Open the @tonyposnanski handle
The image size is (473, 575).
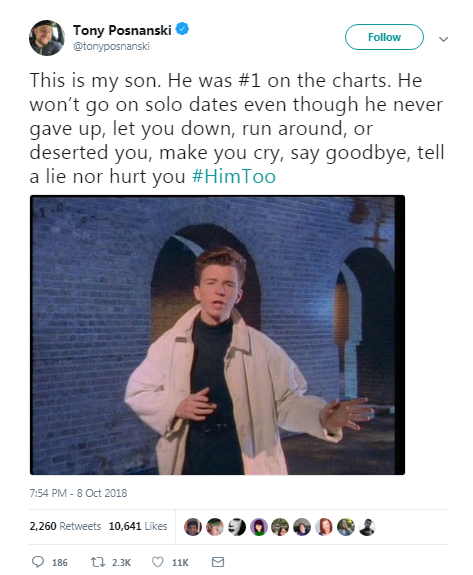coord(111,46)
